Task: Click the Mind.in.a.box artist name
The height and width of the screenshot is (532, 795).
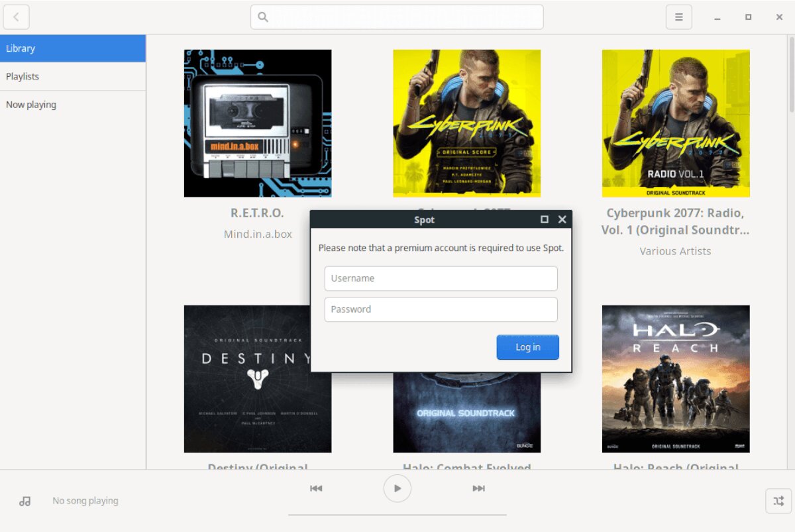Action: click(258, 234)
